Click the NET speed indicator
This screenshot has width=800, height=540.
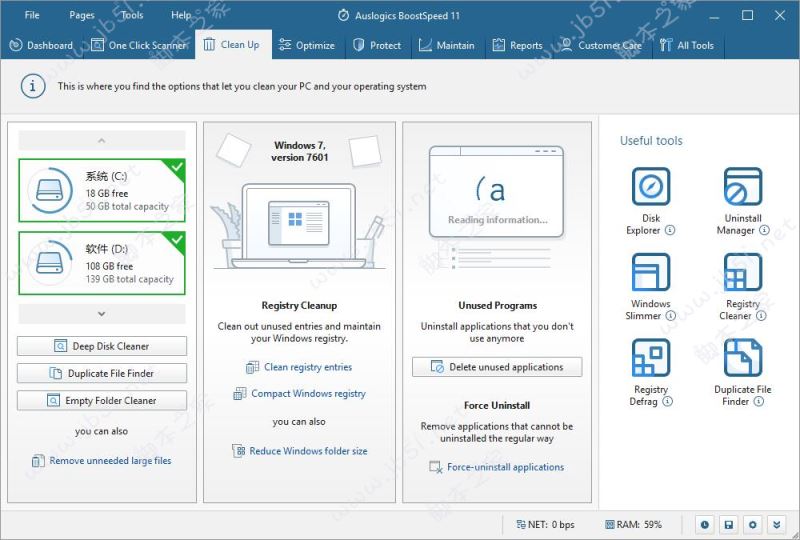[545, 525]
